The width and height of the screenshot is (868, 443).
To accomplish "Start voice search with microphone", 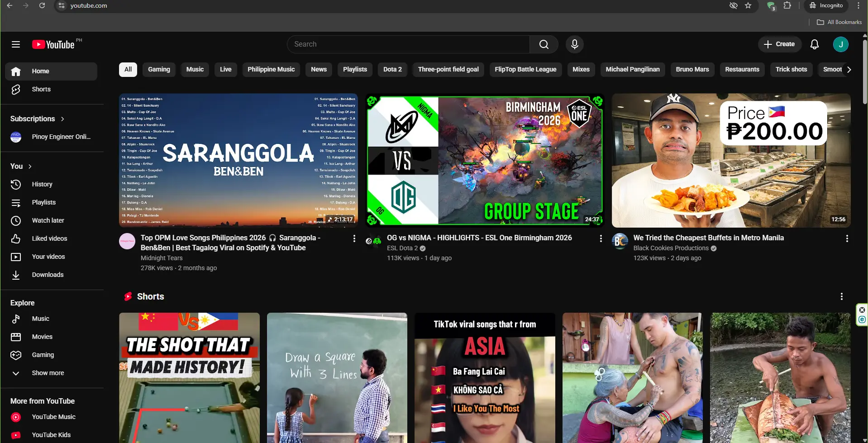I will point(574,44).
